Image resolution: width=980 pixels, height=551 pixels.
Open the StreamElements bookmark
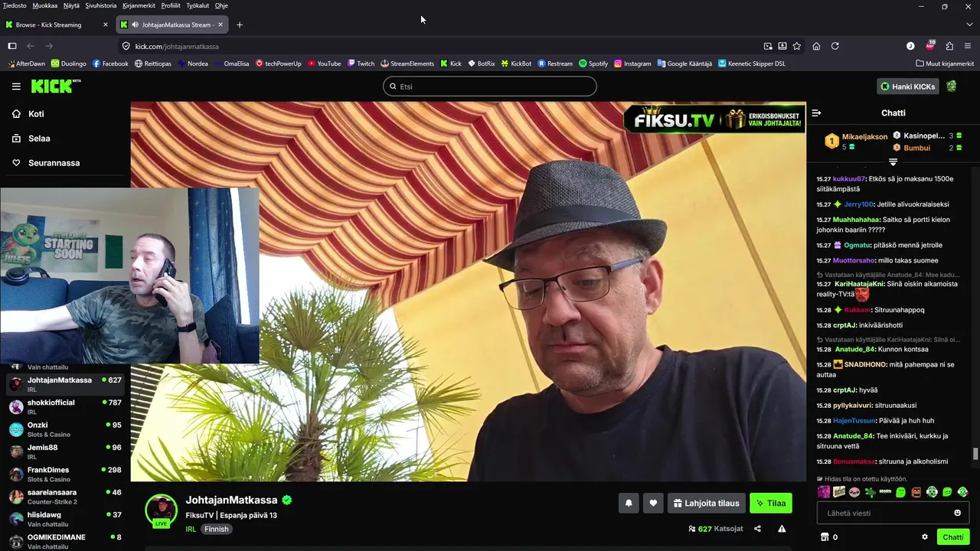[x=407, y=64]
